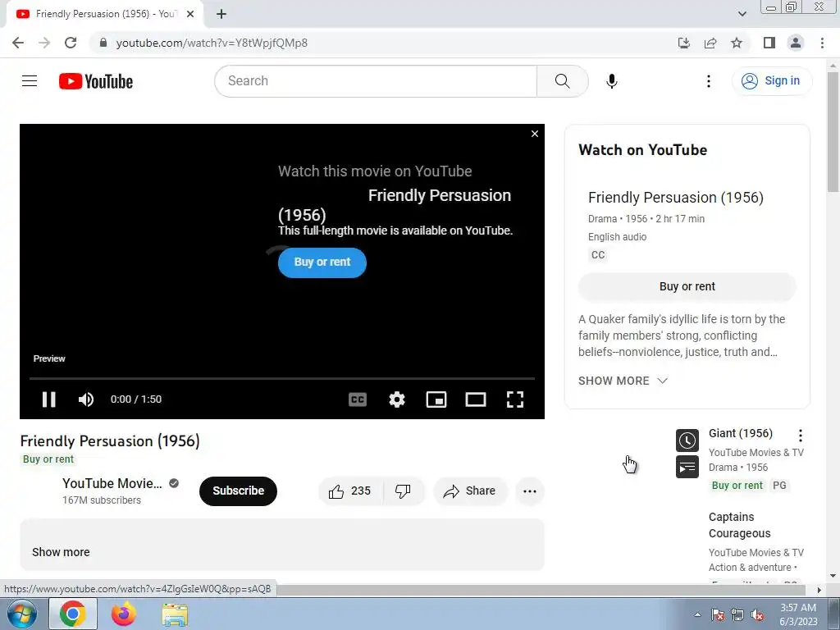This screenshot has width=840, height=630.
Task: Add Giant (1956) to queue
Action: tap(687, 467)
